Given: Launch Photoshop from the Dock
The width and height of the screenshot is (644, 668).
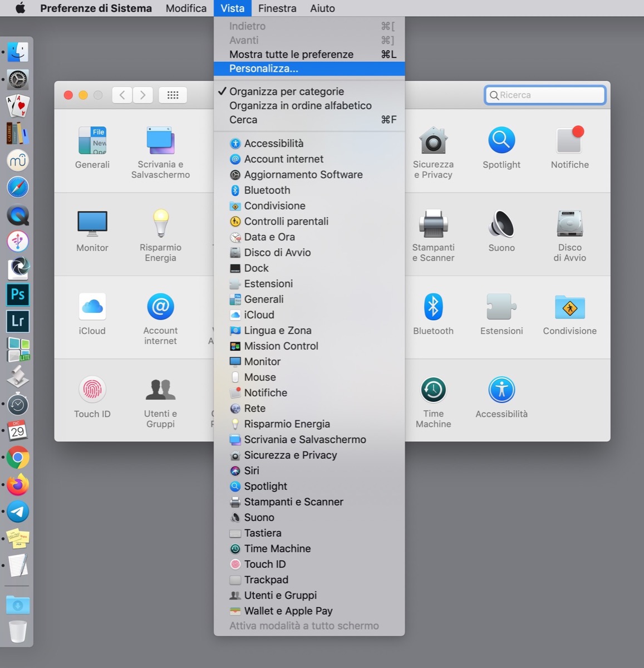Looking at the screenshot, I should point(18,294).
